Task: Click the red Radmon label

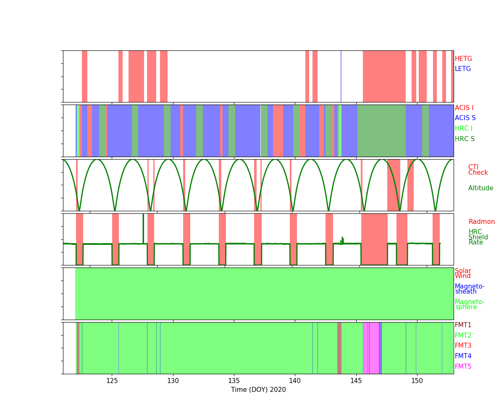Action: [481, 222]
